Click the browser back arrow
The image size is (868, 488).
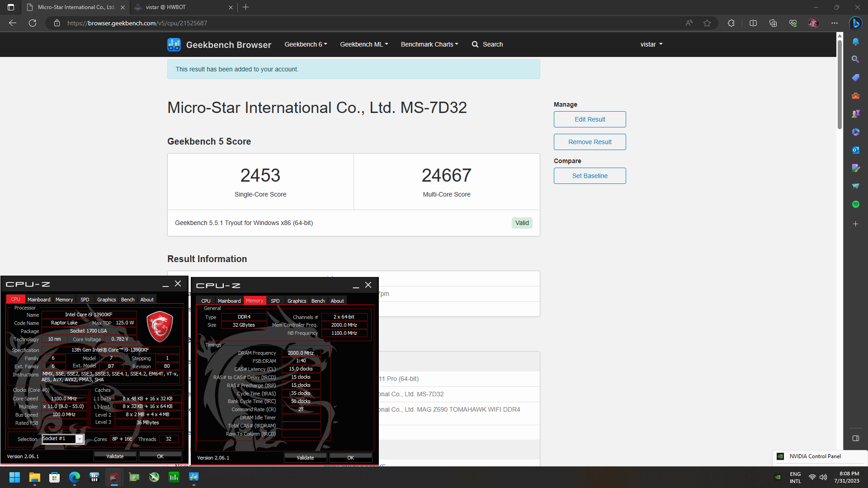pyautogui.click(x=13, y=23)
